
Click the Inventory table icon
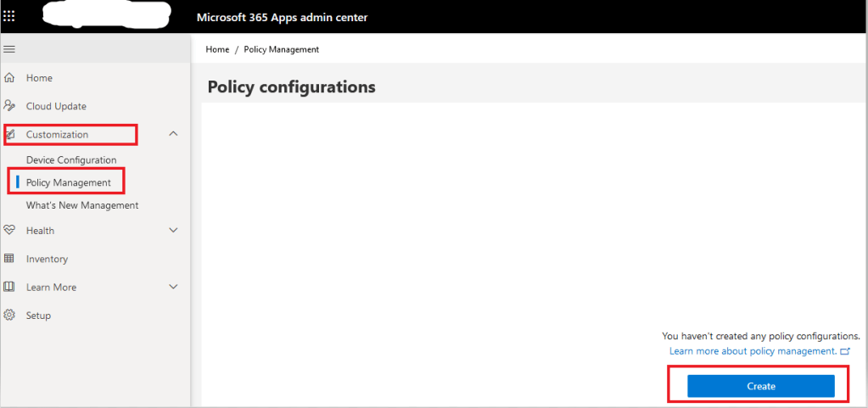(x=9, y=259)
